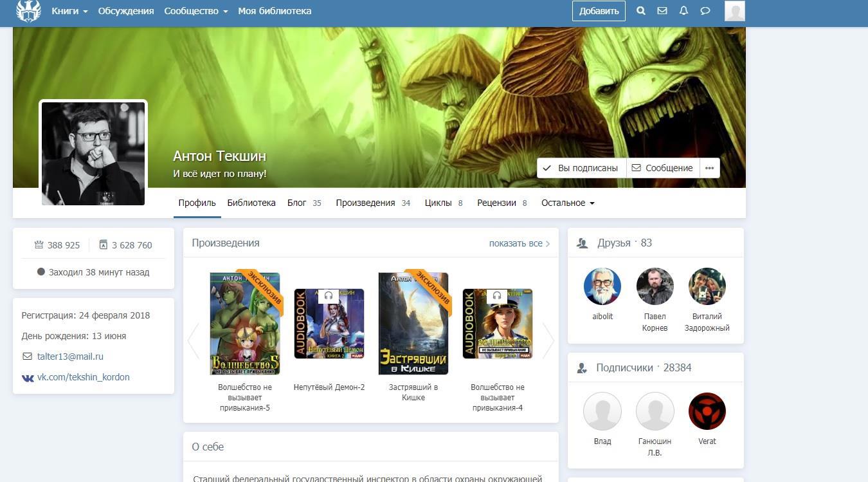
Task: Click the envelope icon beside talter13@mail.ru
Action: [27, 357]
